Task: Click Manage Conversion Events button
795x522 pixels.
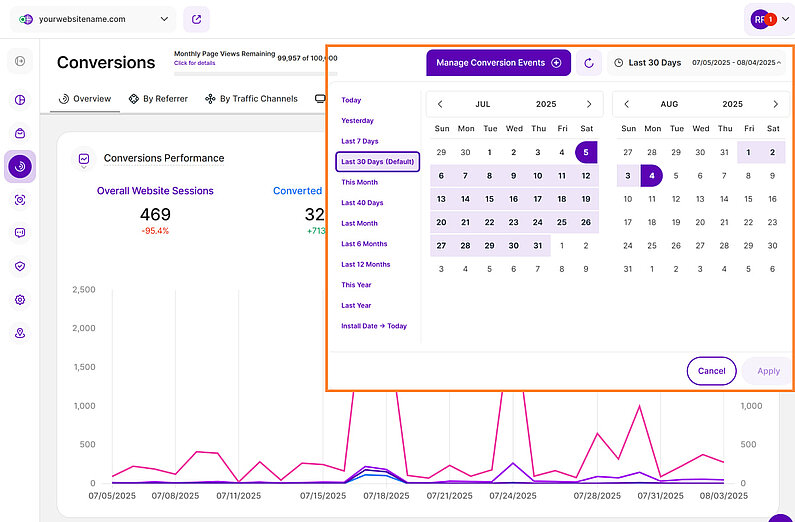Action: (498, 63)
